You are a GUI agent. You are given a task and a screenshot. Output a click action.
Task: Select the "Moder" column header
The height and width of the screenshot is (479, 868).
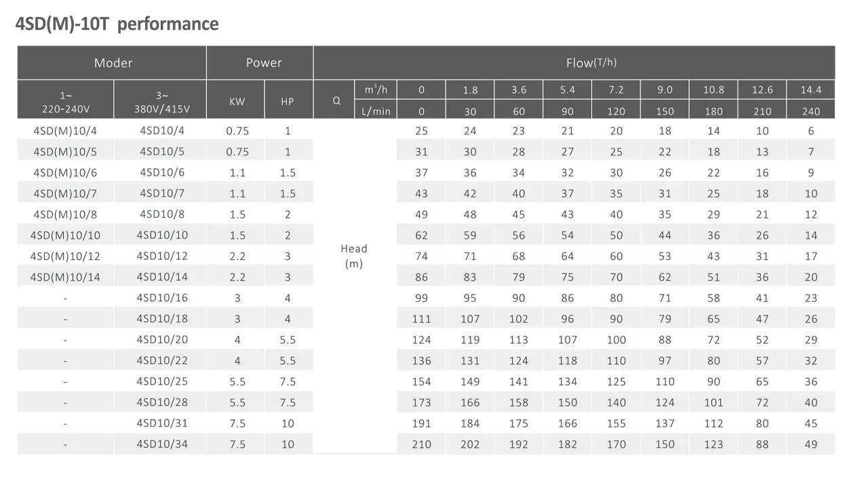click(113, 63)
